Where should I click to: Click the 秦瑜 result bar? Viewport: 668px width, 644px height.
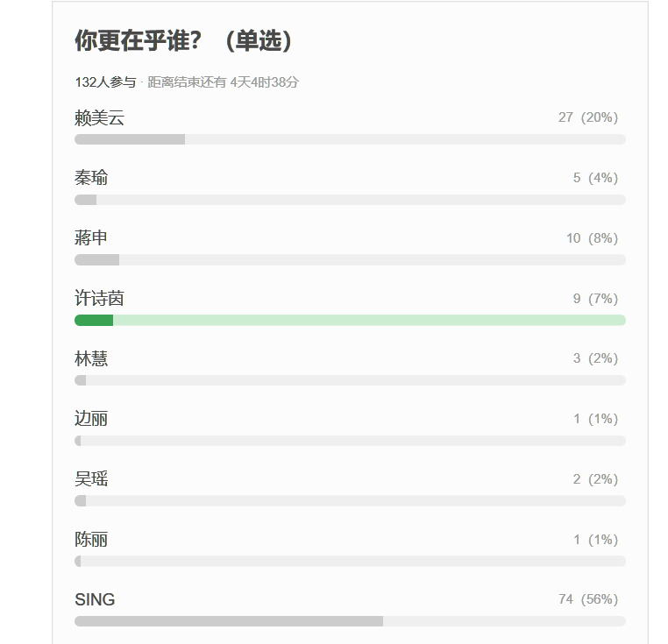tap(350, 200)
